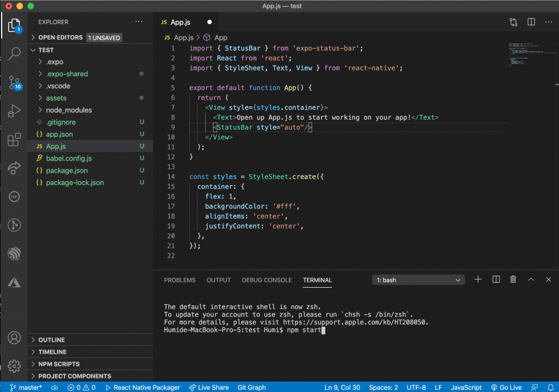This screenshot has height=392, width=559.
Task: Open the Extensions view
Action: click(14, 140)
